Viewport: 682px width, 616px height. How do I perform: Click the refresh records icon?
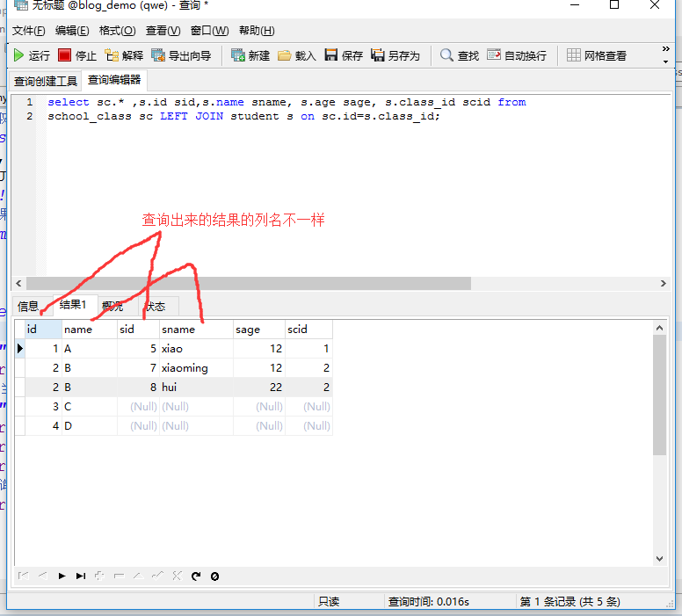click(196, 576)
